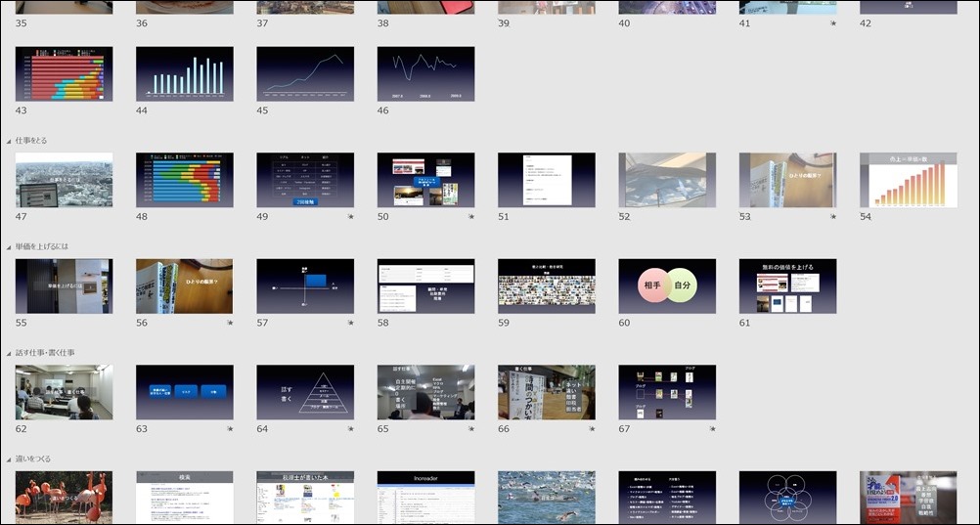Select slide 66 書く仕事 book photo
The image size is (980, 525).
547,392
